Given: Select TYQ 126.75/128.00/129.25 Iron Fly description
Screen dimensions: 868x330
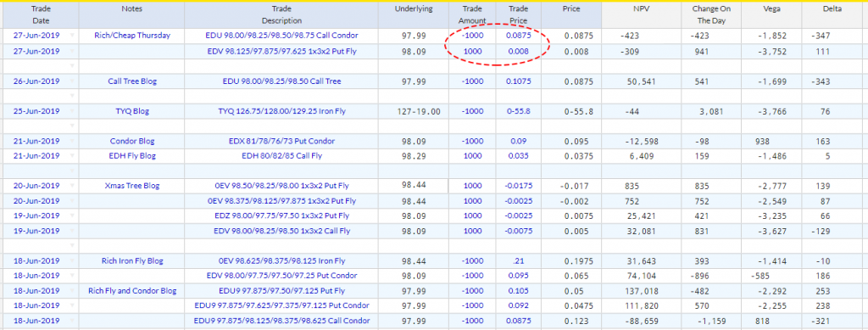Looking at the screenshot, I should tap(281, 111).
